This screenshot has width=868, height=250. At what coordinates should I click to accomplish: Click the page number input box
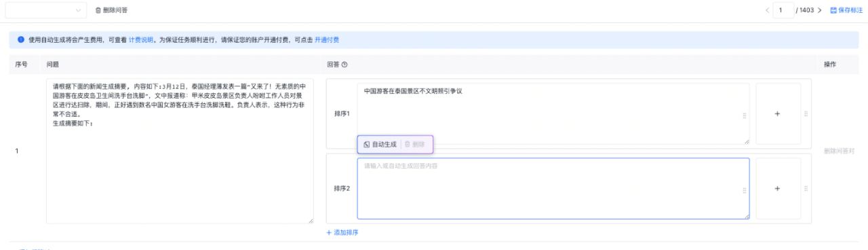784,10
